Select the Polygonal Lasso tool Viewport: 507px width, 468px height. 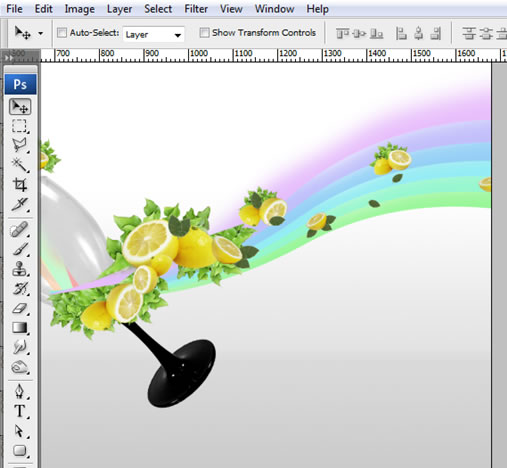pyautogui.click(x=20, y=145)
